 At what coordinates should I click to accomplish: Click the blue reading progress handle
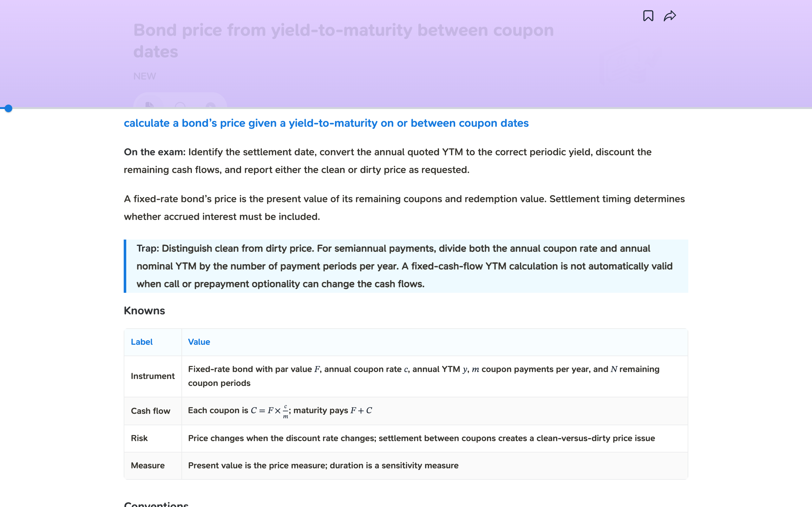(8, 108)
